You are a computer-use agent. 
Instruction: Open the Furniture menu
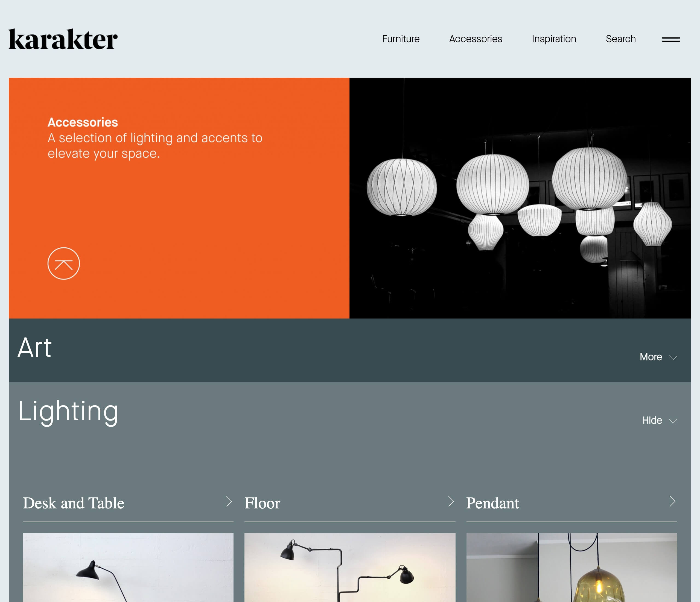(401, 39)
